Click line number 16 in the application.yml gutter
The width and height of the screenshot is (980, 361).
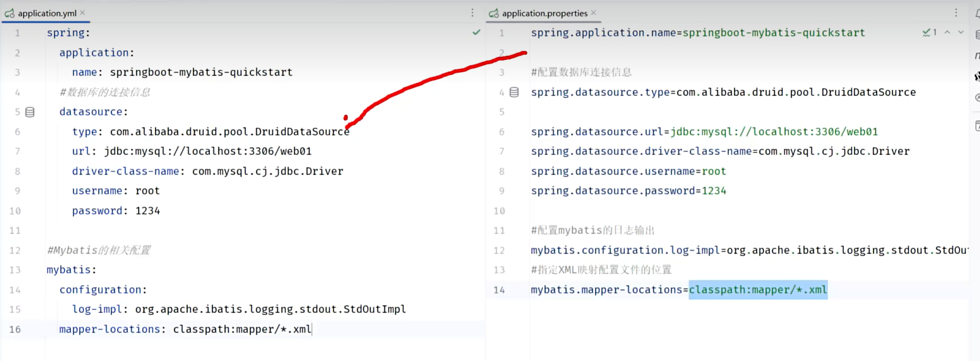point(15,329)
